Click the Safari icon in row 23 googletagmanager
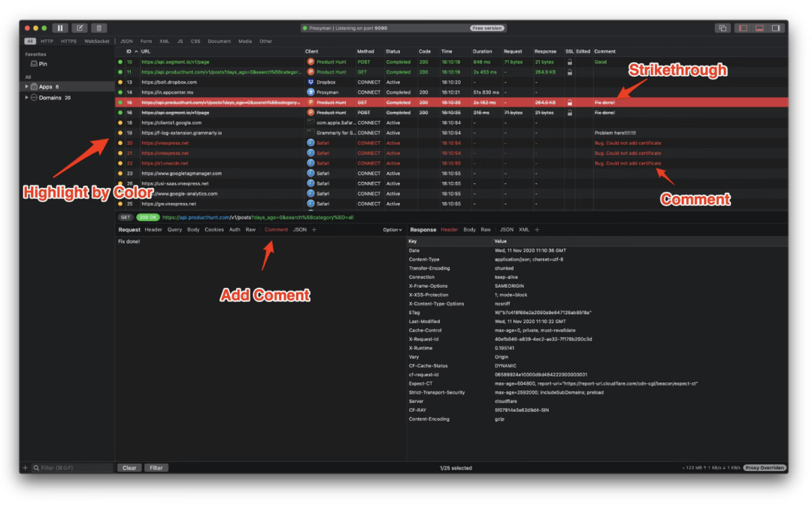 (311, 174)
